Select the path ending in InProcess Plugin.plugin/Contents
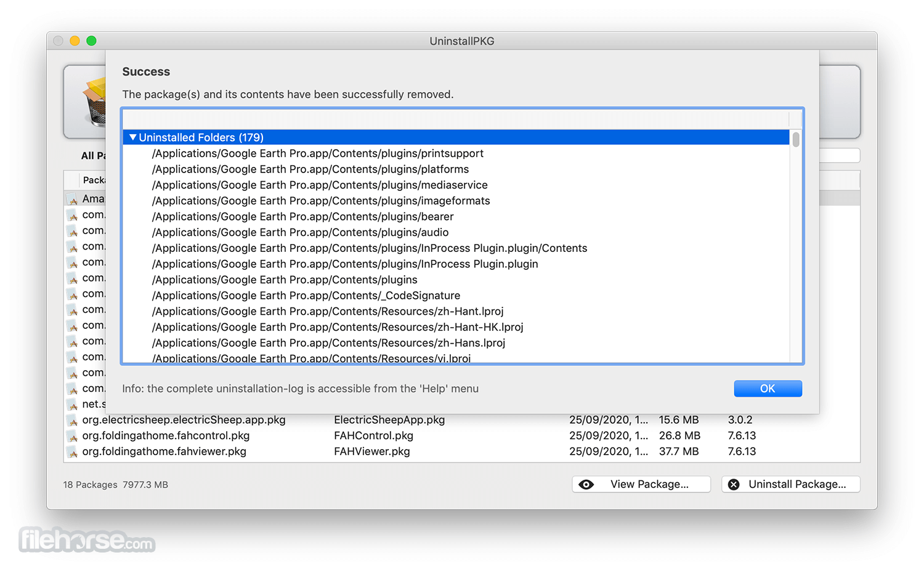 click(x=370, y=248)
